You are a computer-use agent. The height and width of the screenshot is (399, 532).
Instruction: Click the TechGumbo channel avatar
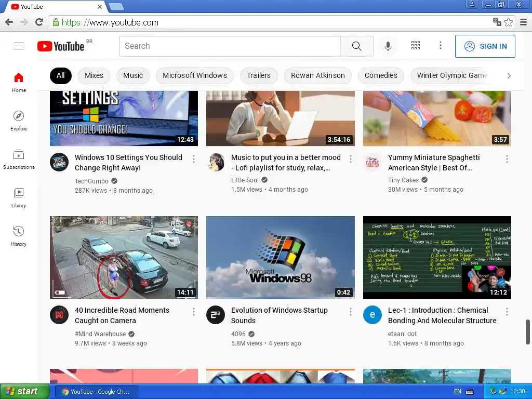(59, 162)
